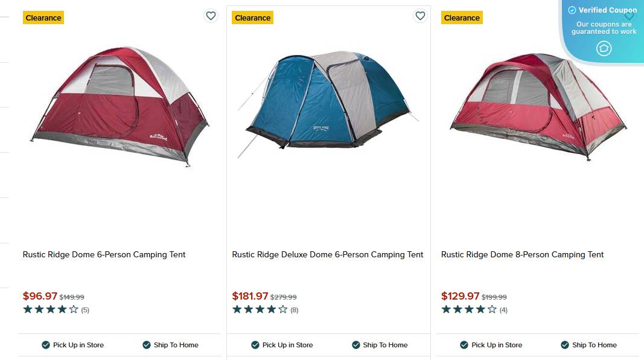The image size is (644, 360).
Task: Click the red Dome 8-Person tent image
Action: 537,106
